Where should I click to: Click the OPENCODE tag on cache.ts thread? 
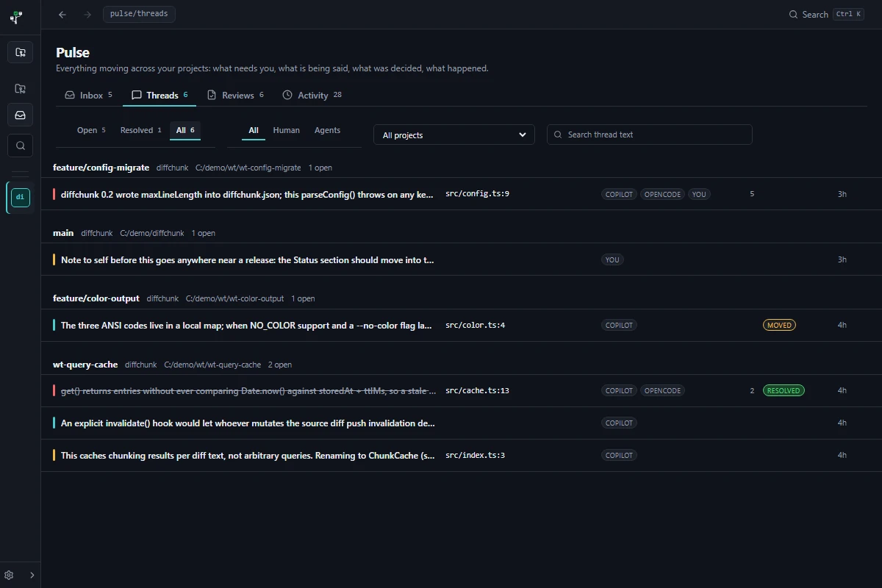pos(662,390)
